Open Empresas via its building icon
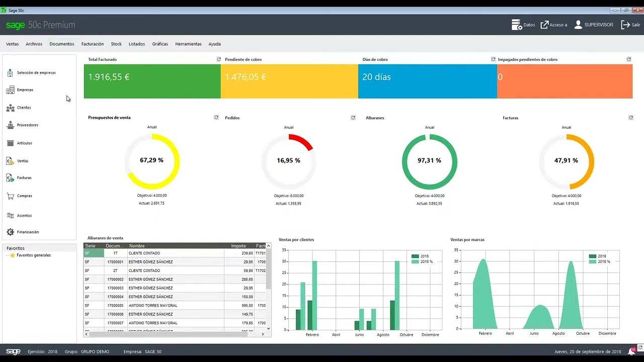The width and height of the screenshot is (644, 362). (x=10, y=90)
